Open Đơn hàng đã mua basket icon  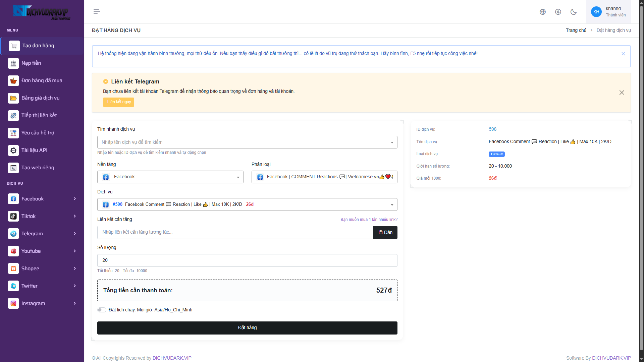13,81
